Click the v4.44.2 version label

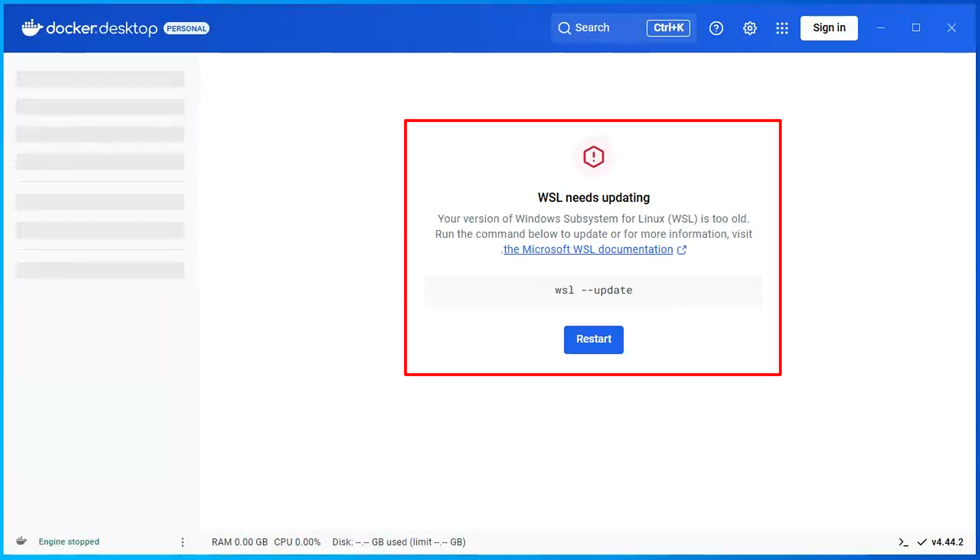click(947, 542)
